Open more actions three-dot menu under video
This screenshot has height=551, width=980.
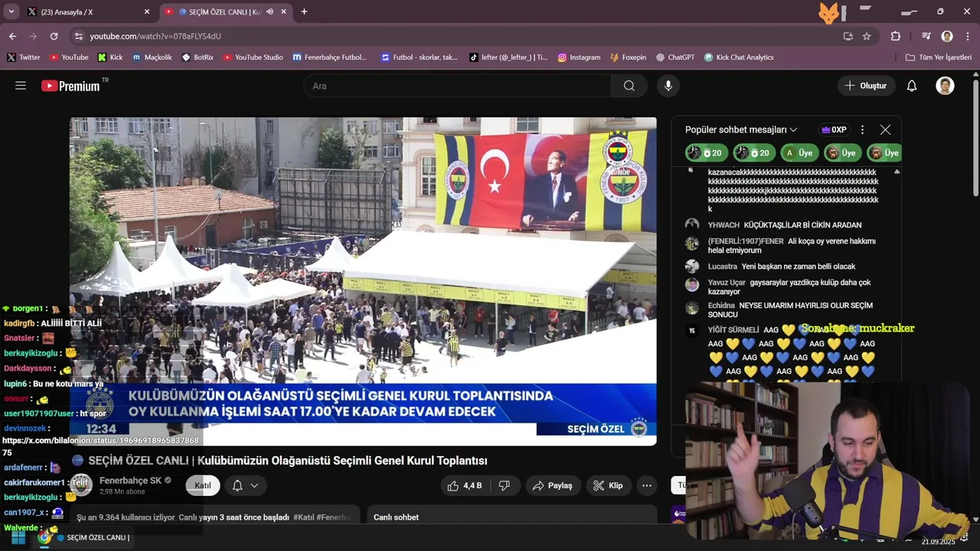(x=647, y=485)
